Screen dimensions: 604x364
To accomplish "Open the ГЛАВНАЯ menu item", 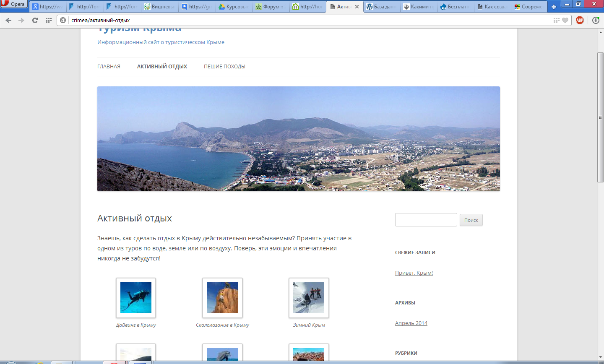I will (x=109, y=66).
